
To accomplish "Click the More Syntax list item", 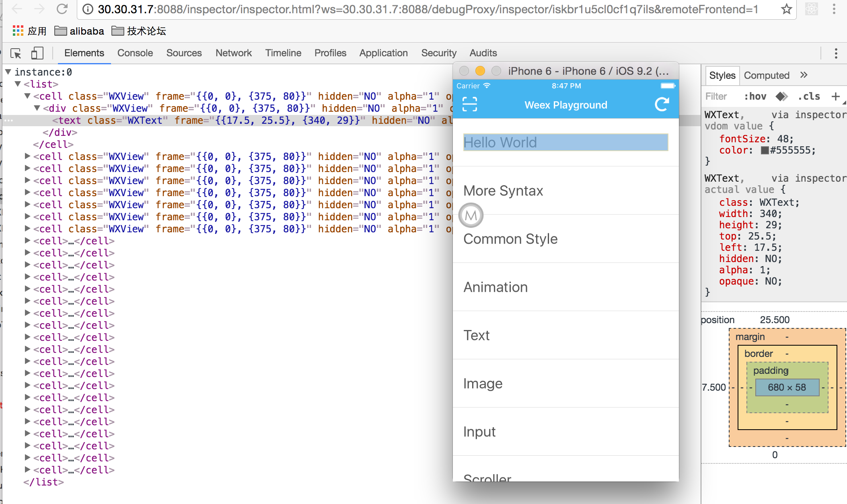I will pyautogui.click(x=504, y=191).
